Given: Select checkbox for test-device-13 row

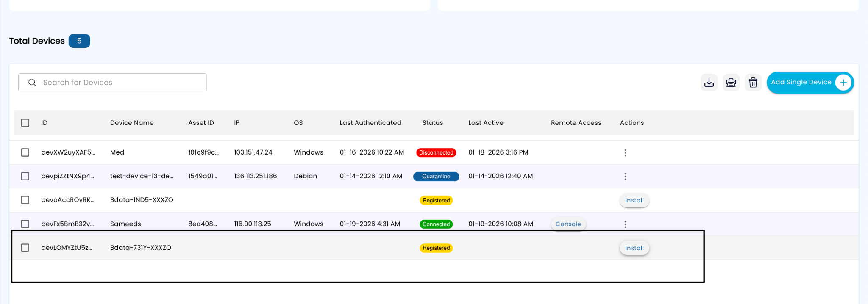Looking at the screenshot, I should click(25, 176).
